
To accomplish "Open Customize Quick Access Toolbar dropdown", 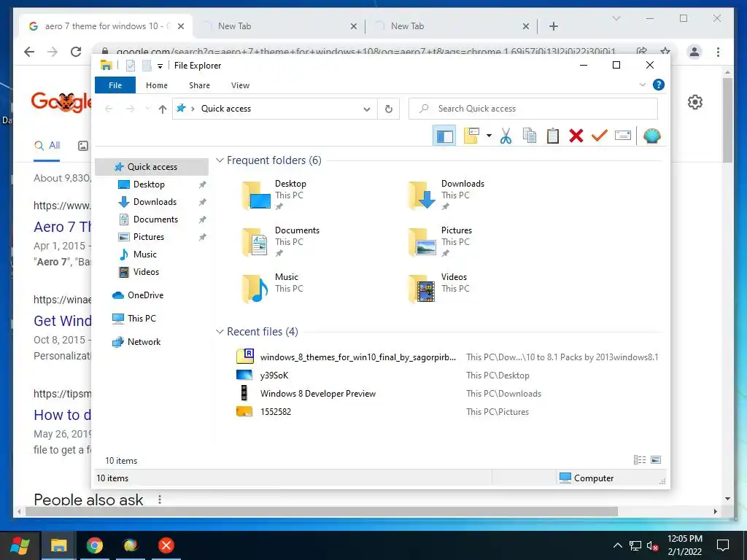I will 160,66.
